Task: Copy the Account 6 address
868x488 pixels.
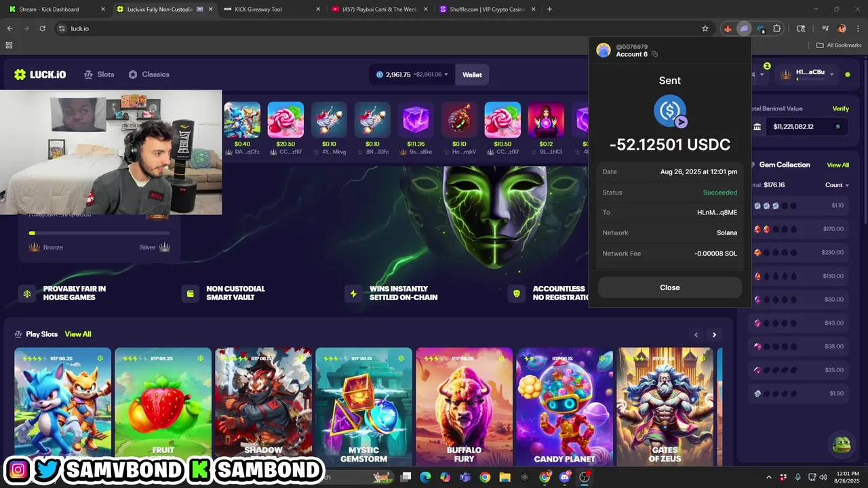Action: coord(654,54)
